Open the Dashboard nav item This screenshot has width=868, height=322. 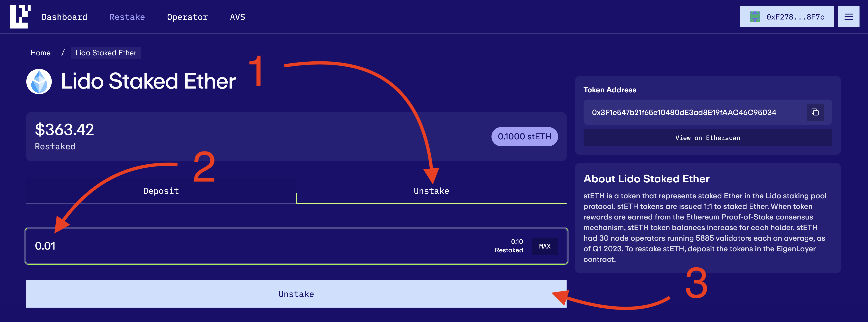[x=64, y=17]
